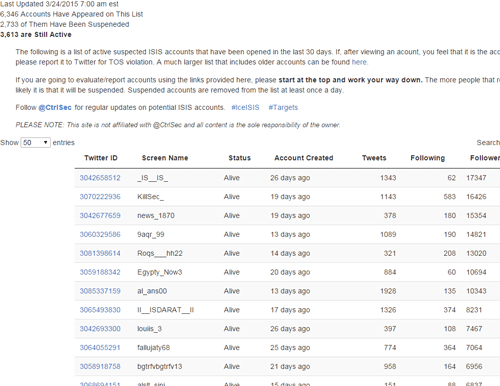Open the #IceISIS hashtag link
Screen dimensions: 500x386
[245, 108]
